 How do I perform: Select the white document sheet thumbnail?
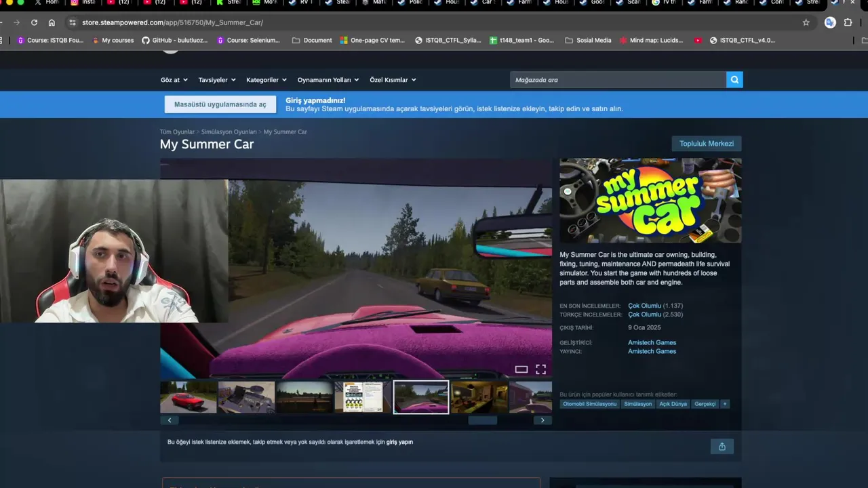363,397
